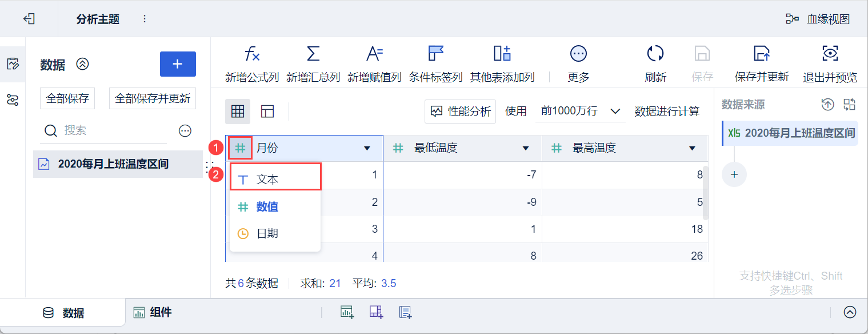Image resolution: width=868 pixels, height=334 pixels.
Task: Click 退出并预览 exit and preview icon
Action: pyautogui.click(x=830, y=54)
